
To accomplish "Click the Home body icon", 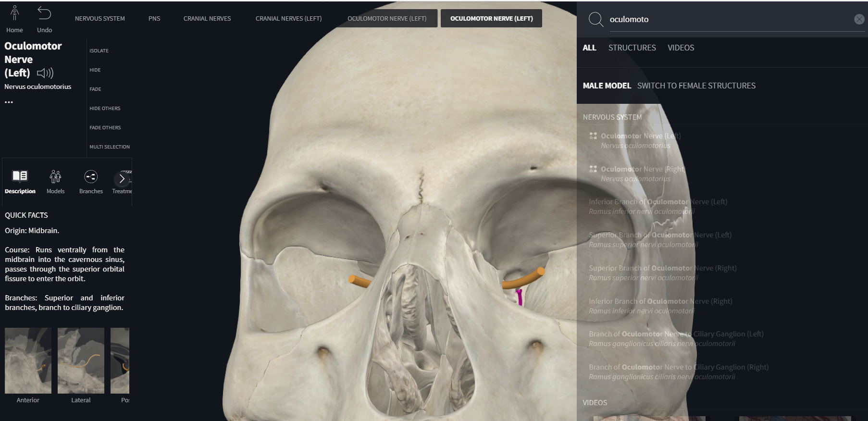I will point(14,13).
